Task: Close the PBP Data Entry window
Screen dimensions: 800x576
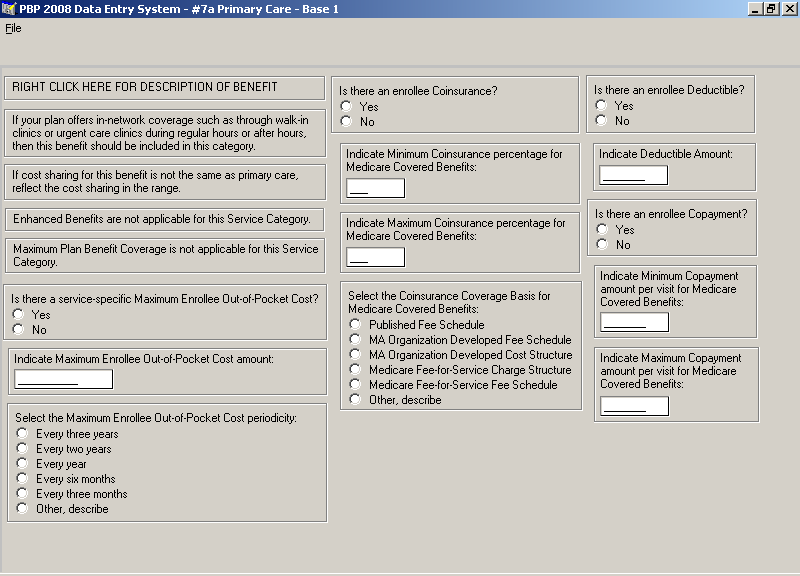Action: tap(788, 9)
